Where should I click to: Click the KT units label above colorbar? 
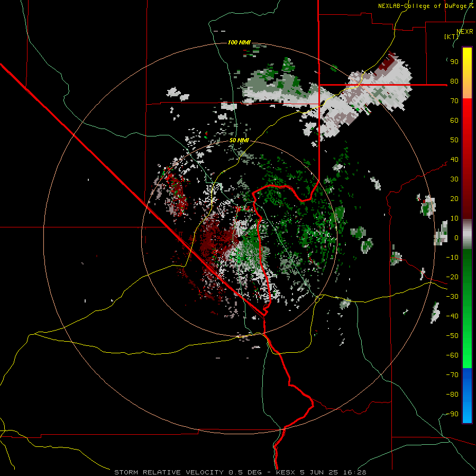click(452, 36)
